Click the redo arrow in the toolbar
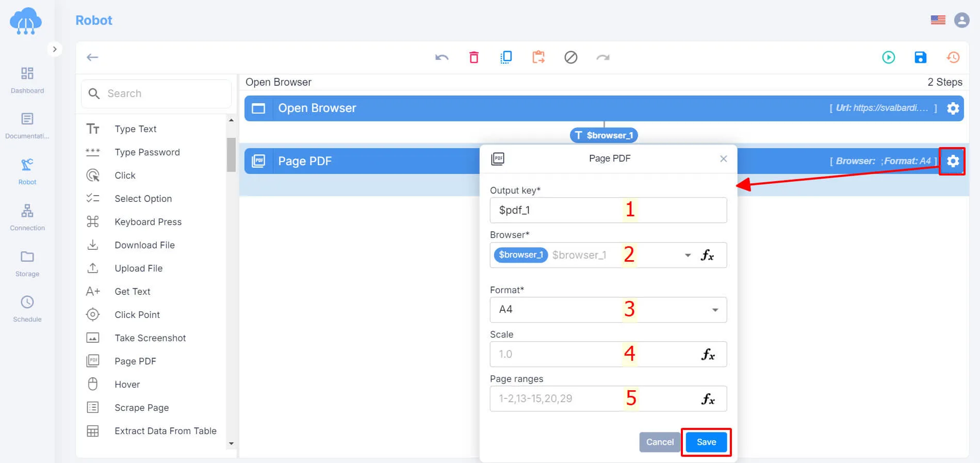The width and height of the screenshot is (980, 463). click(603, 57)
